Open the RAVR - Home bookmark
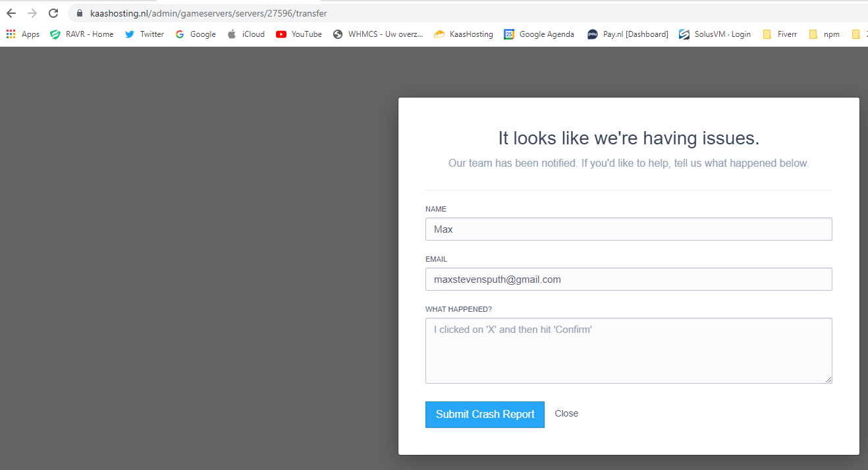Screen dimensions: 868x470 pyautogui.click(x=82, y=34)
